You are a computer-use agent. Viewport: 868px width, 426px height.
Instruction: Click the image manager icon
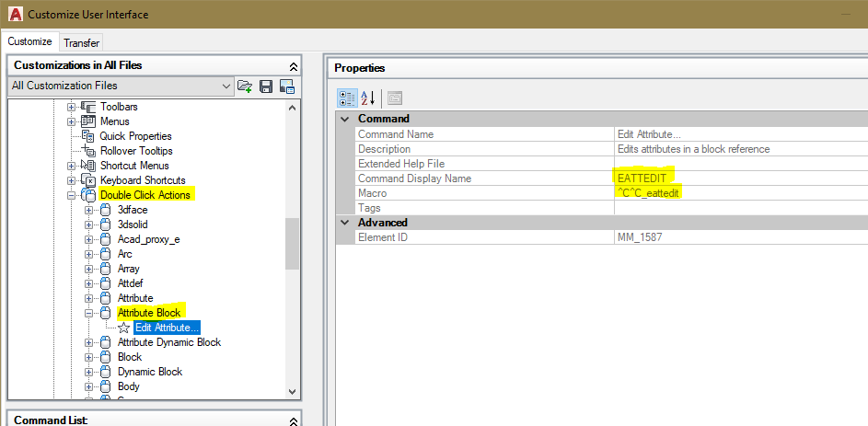coord(287,86)
